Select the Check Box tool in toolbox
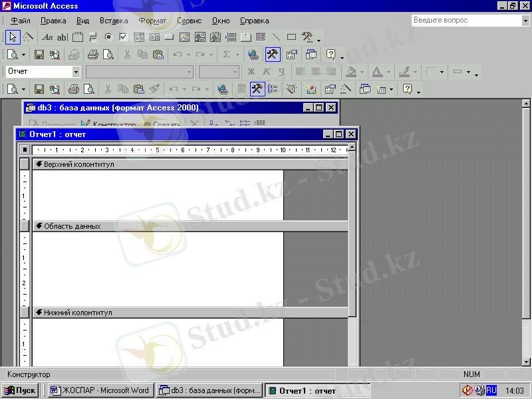532x399 pixels. coord(123,37)
